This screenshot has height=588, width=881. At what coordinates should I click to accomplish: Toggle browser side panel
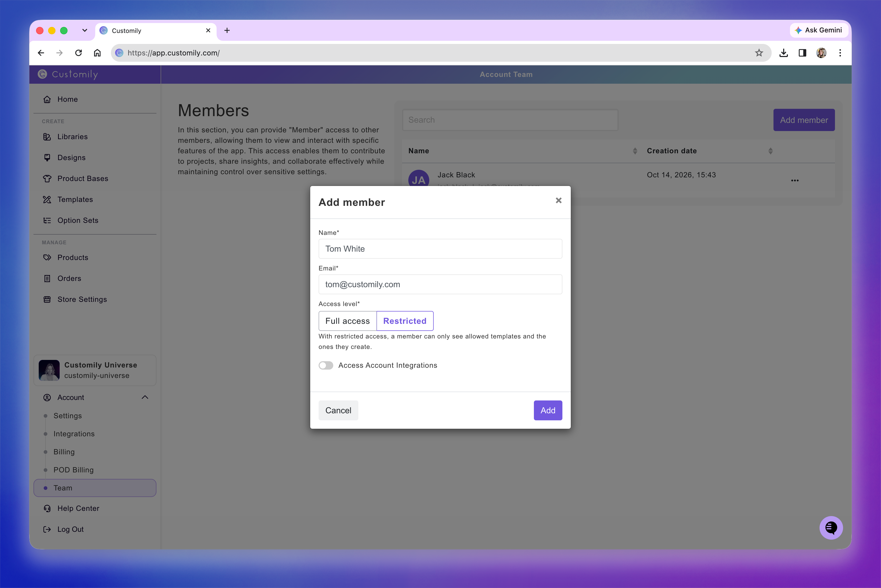click(x=802, y=53)
